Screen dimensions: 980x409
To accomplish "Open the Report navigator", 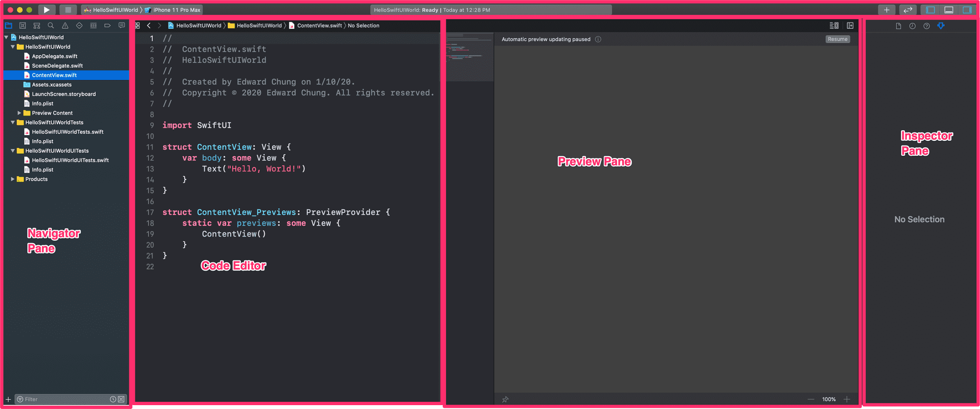I will click(122, 25).
